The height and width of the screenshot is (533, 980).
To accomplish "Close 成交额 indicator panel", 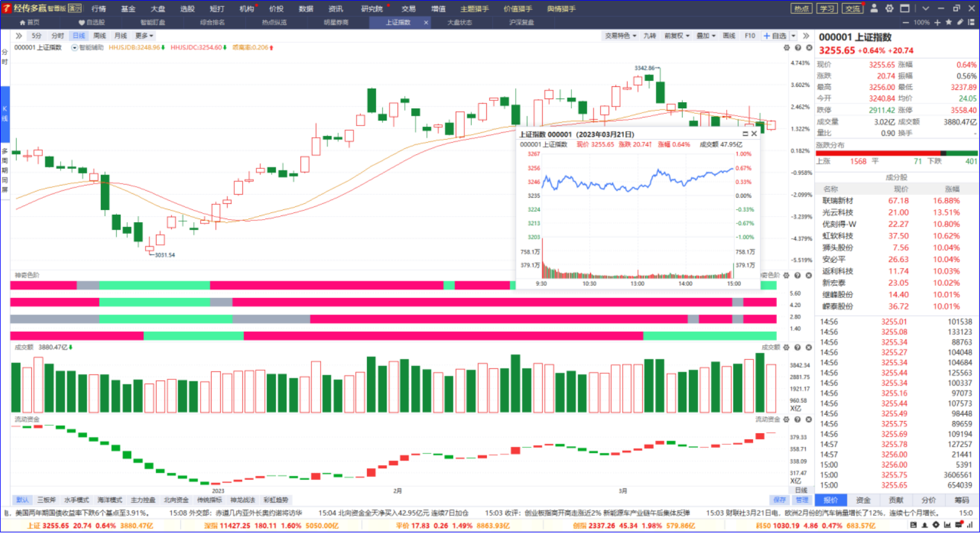I will [x=809, y=348].
